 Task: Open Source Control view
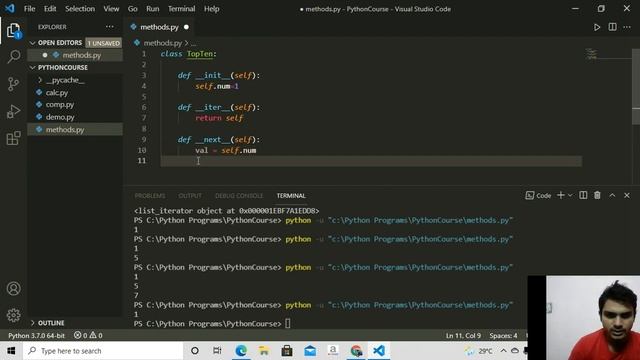click(13, 84)
